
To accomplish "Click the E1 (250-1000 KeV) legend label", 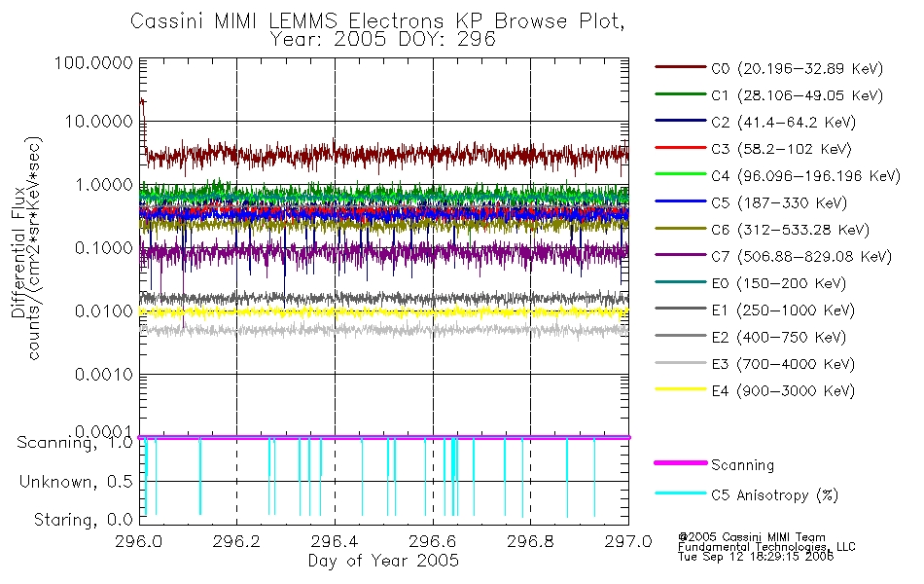I will (x=783, y=310).
